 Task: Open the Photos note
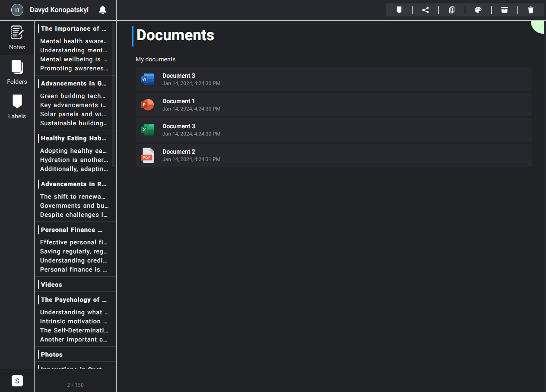(x=52, y=354)
